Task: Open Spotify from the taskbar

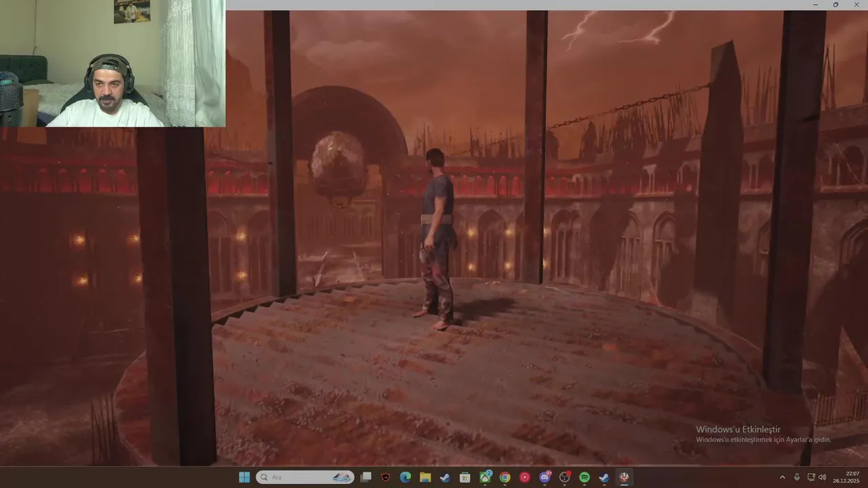Action: 585,477
